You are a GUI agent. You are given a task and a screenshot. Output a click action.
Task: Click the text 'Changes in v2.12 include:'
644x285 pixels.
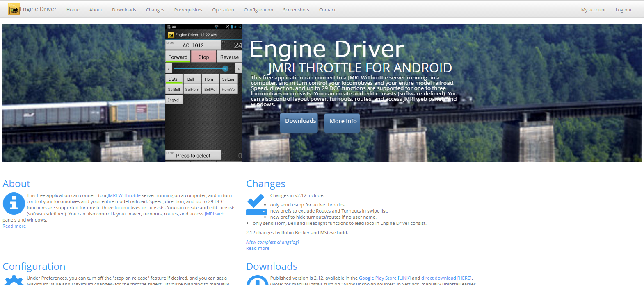tap(297, 195)
